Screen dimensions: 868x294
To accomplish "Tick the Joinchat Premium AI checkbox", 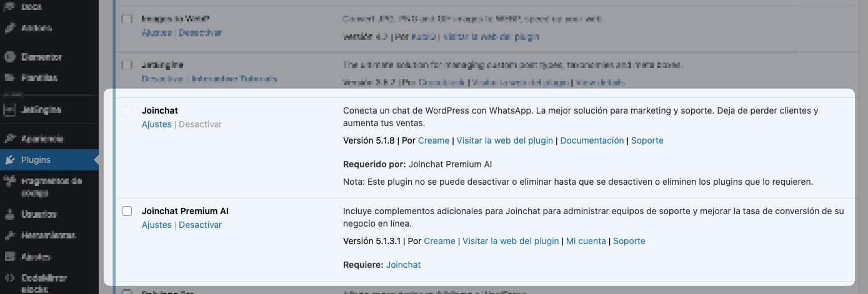I will pyautogui.click(x=127, y=211).
